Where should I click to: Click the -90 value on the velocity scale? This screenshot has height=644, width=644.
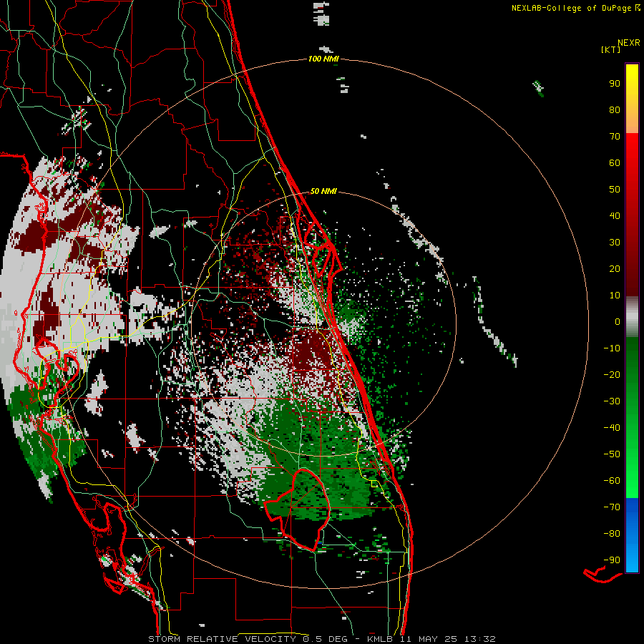tap(612, 560)
